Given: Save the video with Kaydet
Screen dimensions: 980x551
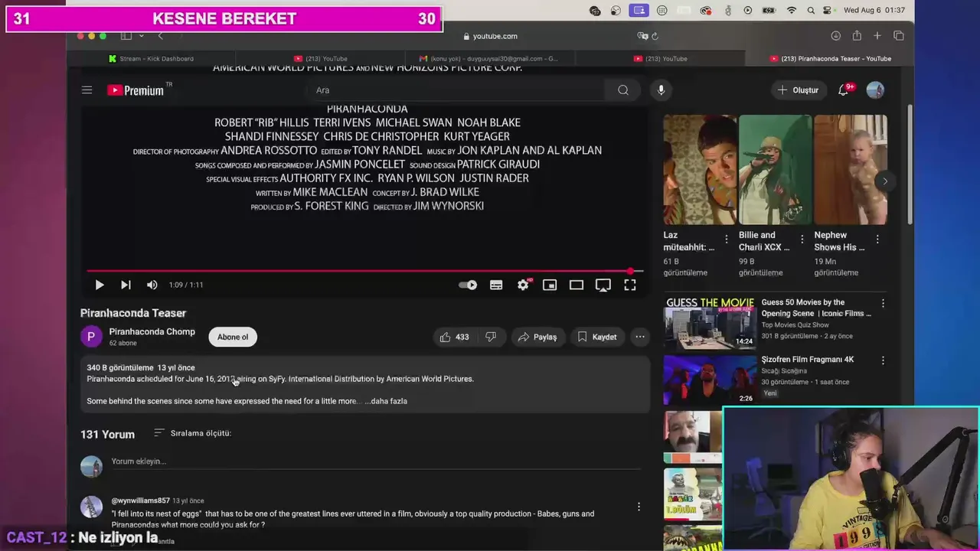Looking at the screenshot, I should [x=596, y=337].
